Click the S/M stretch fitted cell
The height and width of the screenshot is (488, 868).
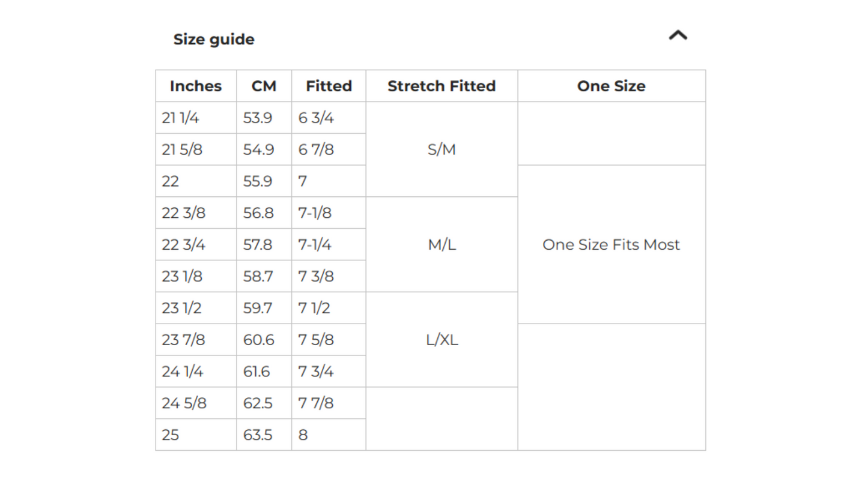pyautogui.click(x=442, y=149)
